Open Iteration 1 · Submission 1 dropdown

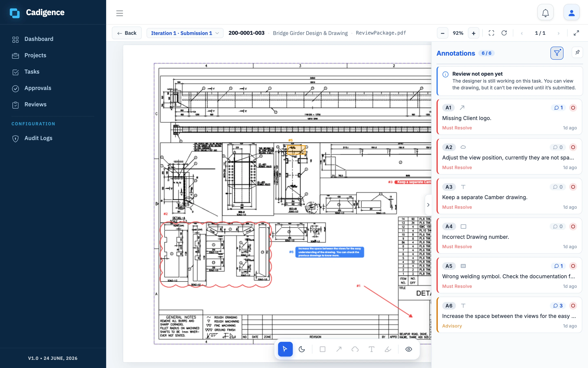185,33
